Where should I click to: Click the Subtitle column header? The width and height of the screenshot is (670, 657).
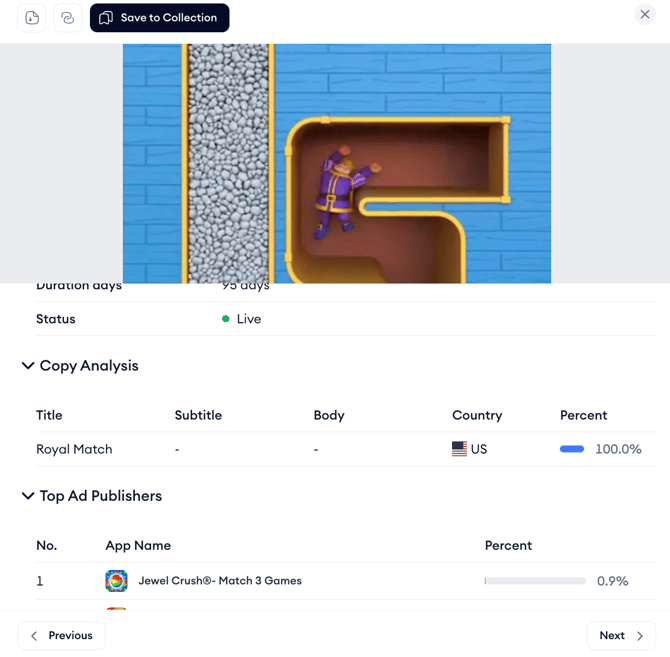[x=198, y=415]
